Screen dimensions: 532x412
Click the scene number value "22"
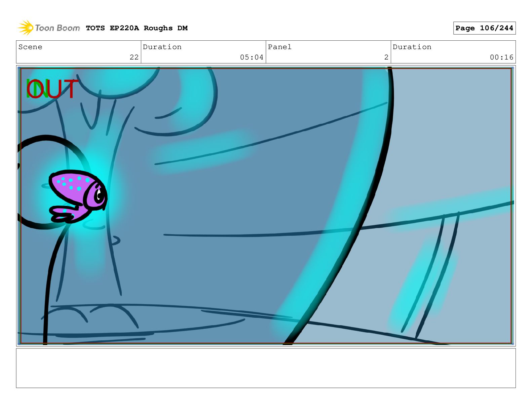[x=134, y=58]
